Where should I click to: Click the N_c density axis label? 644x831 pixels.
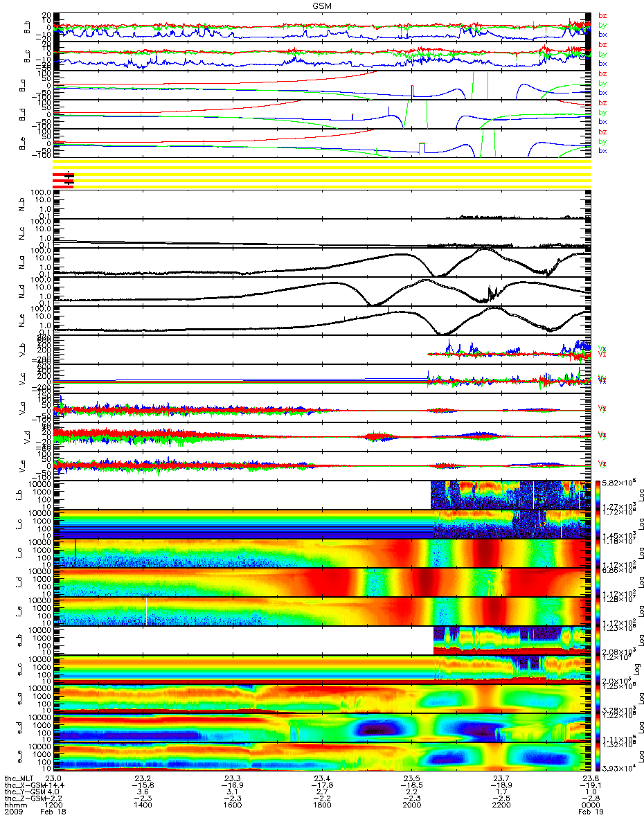coord(20,232)
